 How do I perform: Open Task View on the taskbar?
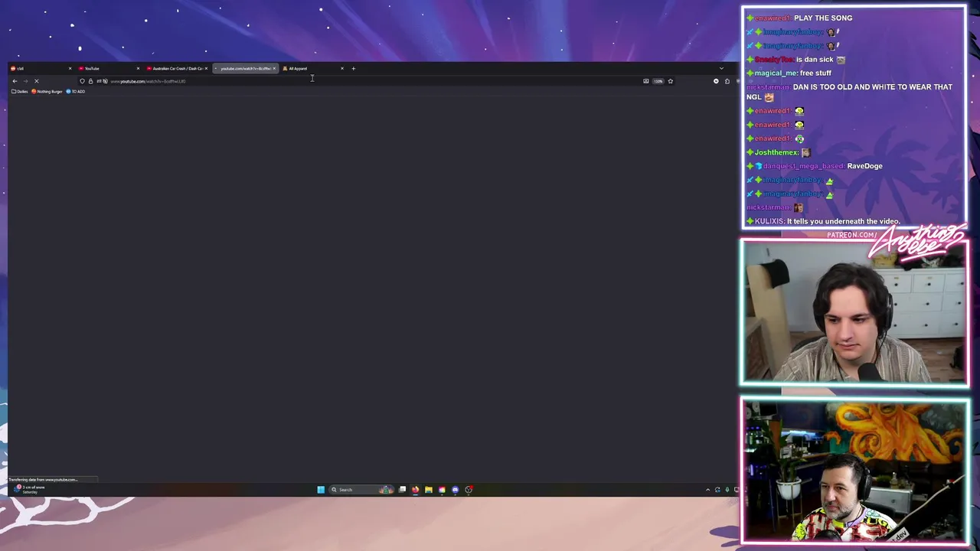403,490
